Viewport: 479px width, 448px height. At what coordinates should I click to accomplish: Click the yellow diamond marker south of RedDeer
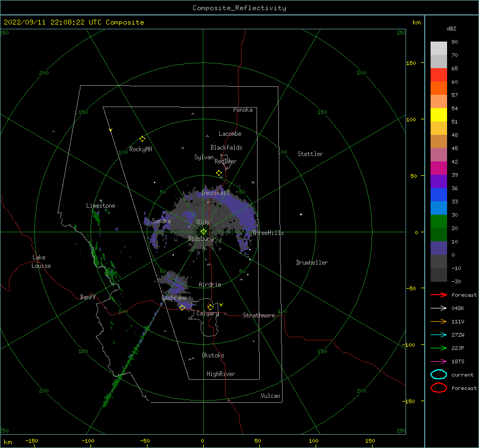[219, 173]
